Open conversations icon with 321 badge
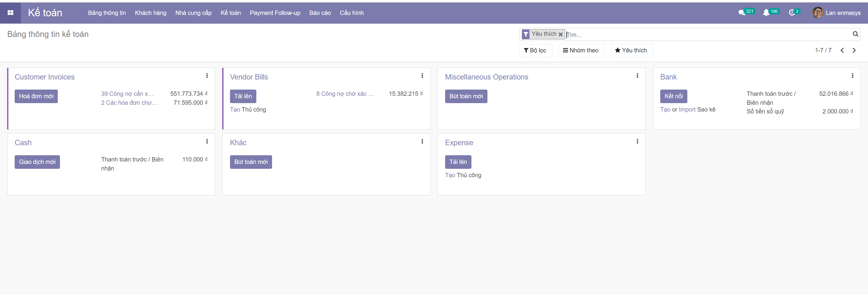The width and height of the screenshot is (868, 295). coord(741,13)
